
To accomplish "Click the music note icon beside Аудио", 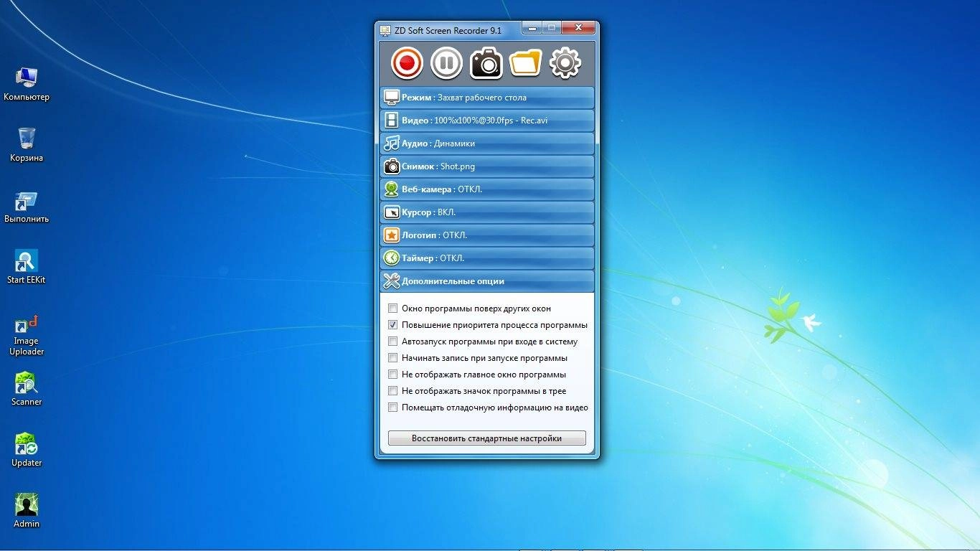I will (x=392, y=143).
